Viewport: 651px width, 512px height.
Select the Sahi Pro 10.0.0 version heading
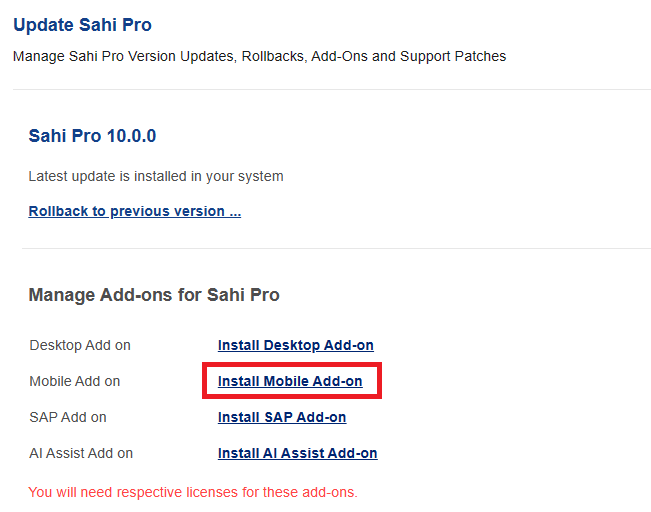[x=92, y=136]
